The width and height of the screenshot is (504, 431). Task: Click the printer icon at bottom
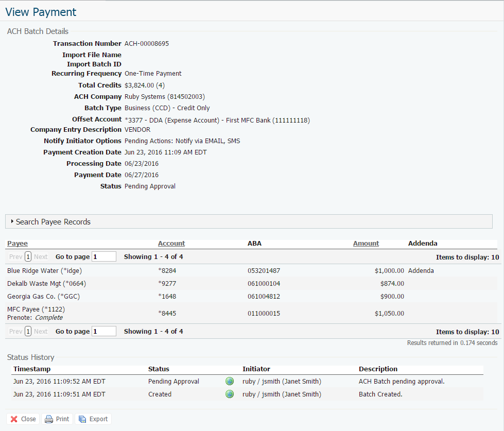(x=49, y=419)
